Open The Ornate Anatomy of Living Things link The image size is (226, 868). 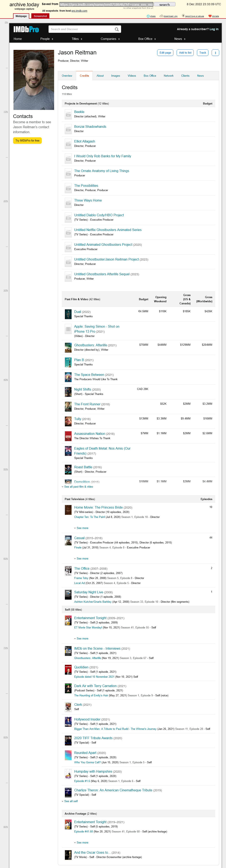[102, 171]
